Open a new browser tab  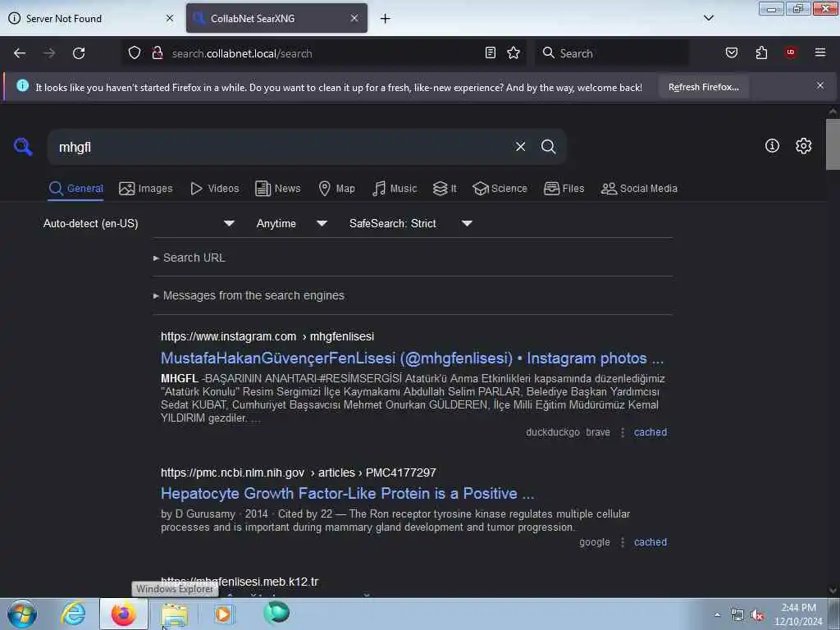click(386, 19)
